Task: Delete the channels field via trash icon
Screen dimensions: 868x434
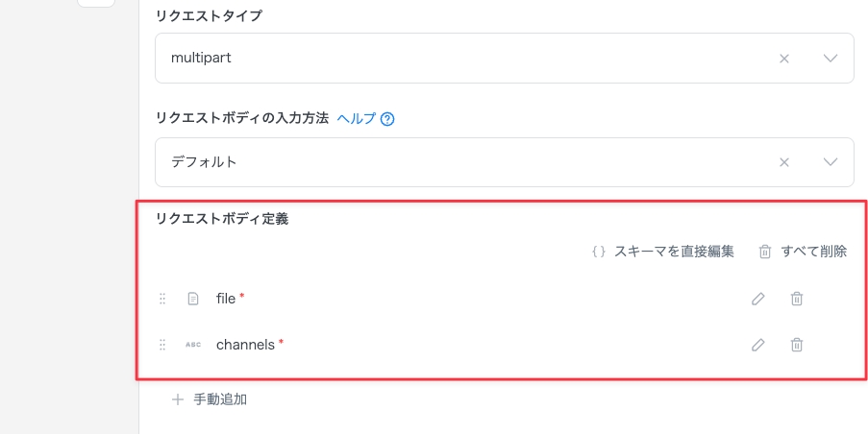Action: tap(797, 345)
